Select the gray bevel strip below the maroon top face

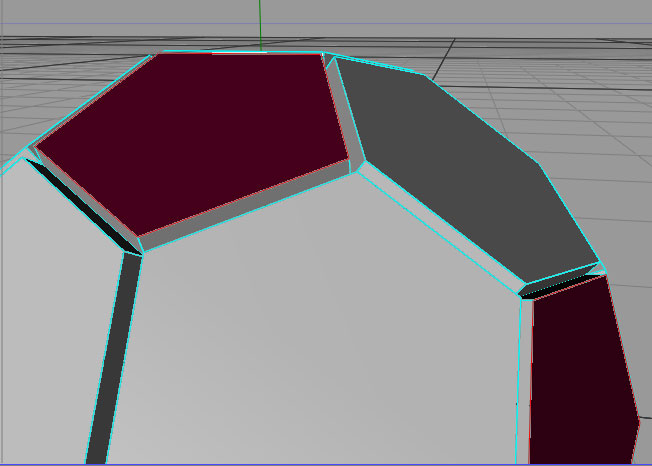click(x=245, y=206)
